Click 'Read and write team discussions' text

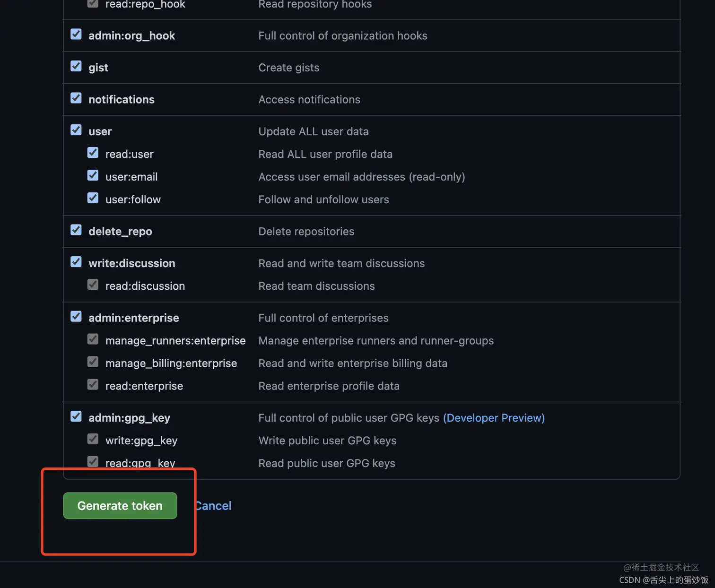coord(341,263)
